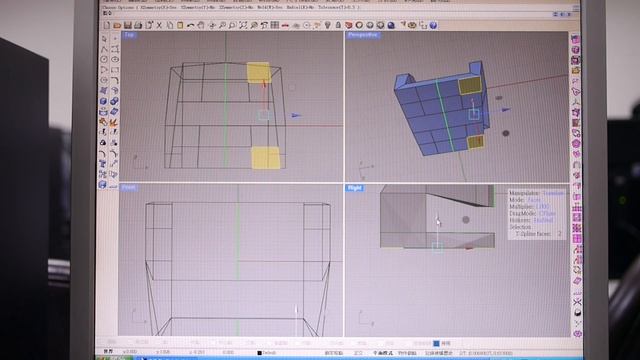Click the light bulb Hide/Show icon
The width and height of the screenshot is (640, 360).
point(328,25)
